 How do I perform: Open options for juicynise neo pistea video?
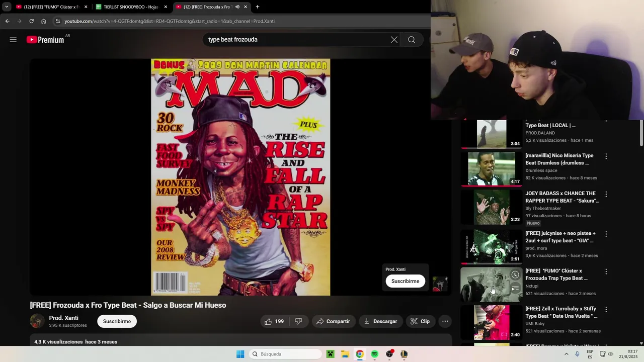coord(606,234)
